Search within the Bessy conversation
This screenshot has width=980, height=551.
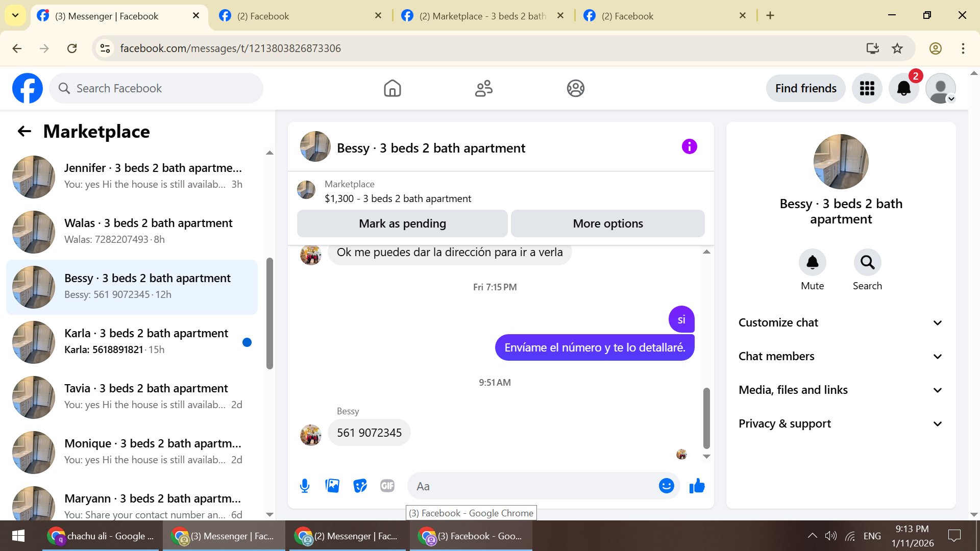tap(867, 262)
